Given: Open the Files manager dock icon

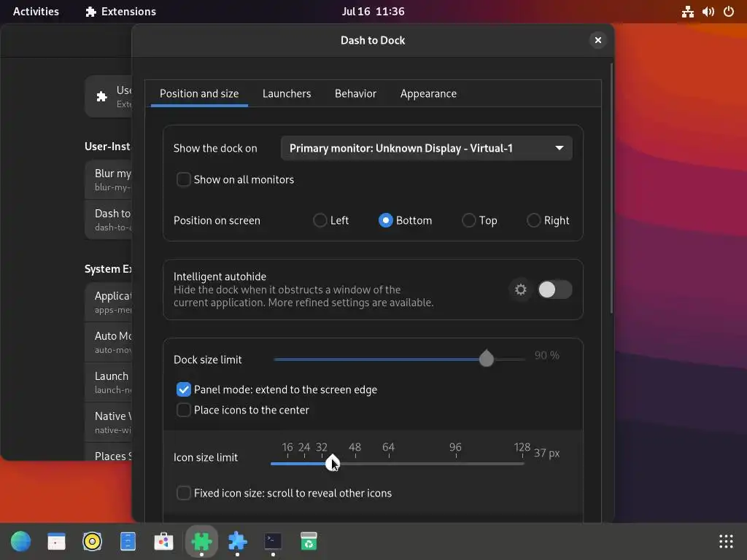Looking at the screenshot, I should (x=128, y=542).
